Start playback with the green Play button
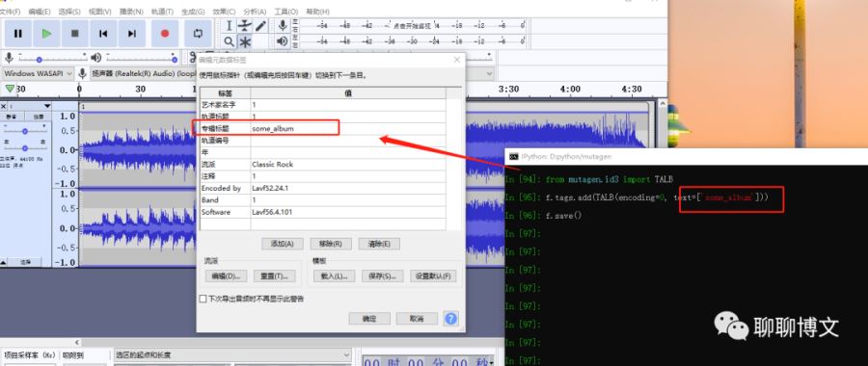The width and height of the screenshot is (868, 366). 46,34
